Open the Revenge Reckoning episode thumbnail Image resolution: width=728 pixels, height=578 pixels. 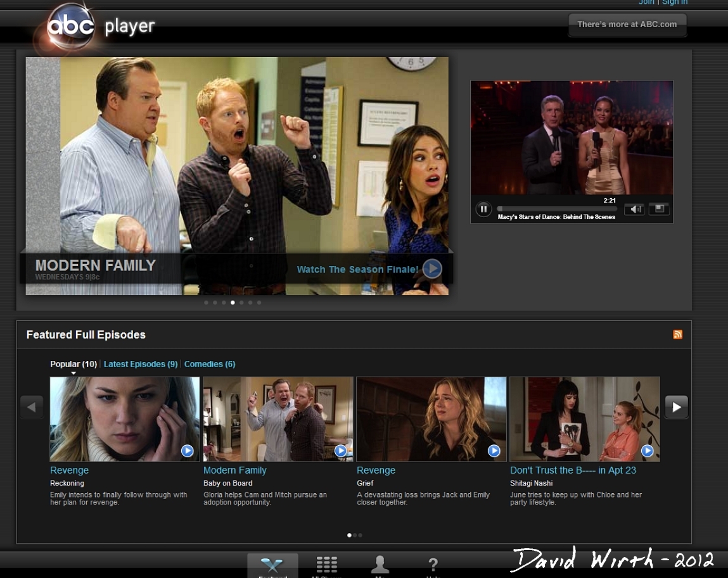(125, 419)
